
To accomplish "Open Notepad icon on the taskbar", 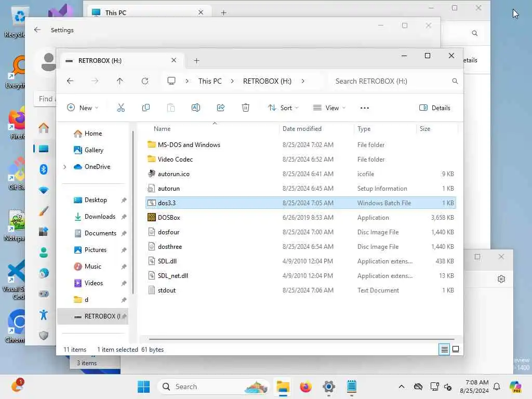I will 352,387.
